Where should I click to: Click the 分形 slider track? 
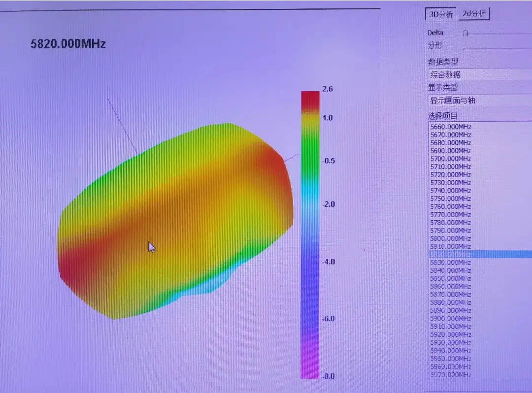pos(498,48)
